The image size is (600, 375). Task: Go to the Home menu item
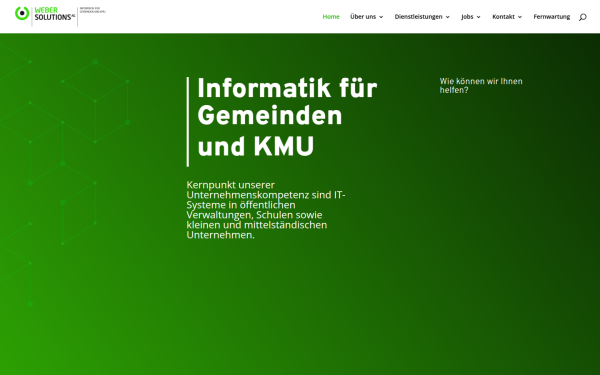[x=331, y=16]
